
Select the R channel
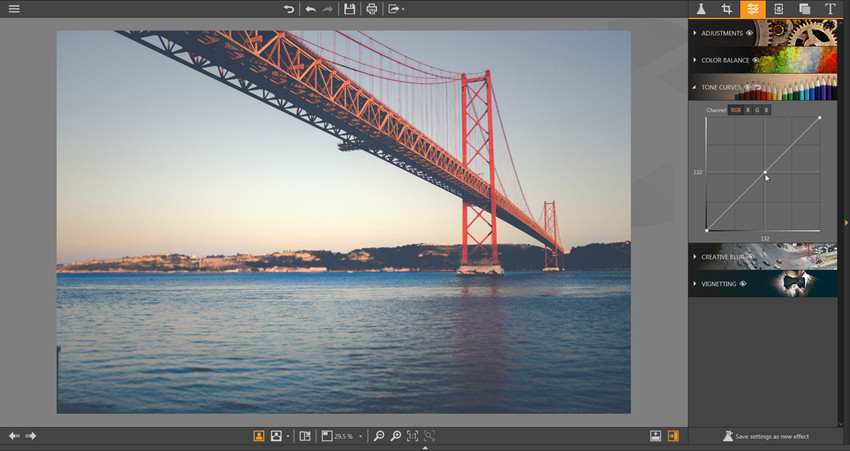click(x=748, y=110)
